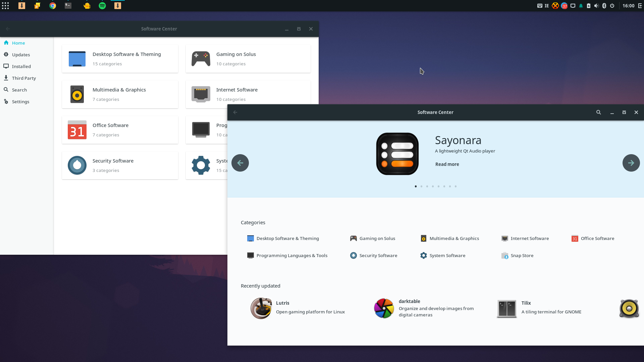Open the Lutris recently updated entry

pyautogui.click(x=298, y=308)
